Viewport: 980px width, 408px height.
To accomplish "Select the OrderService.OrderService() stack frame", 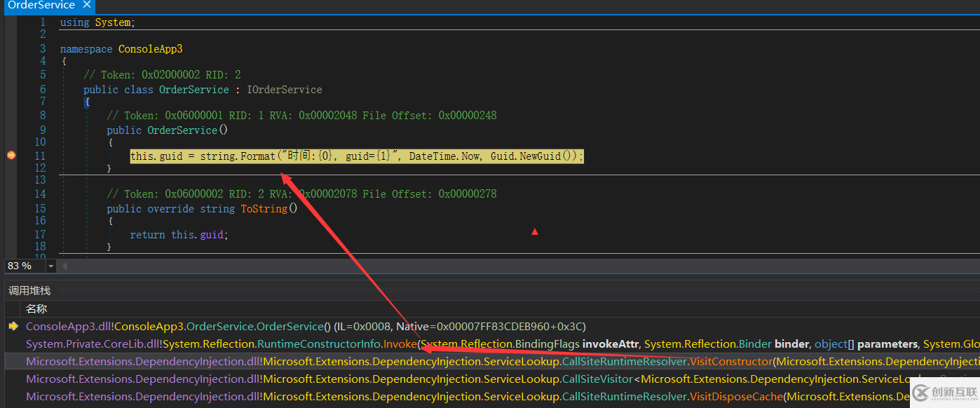I will click(306, 327).
